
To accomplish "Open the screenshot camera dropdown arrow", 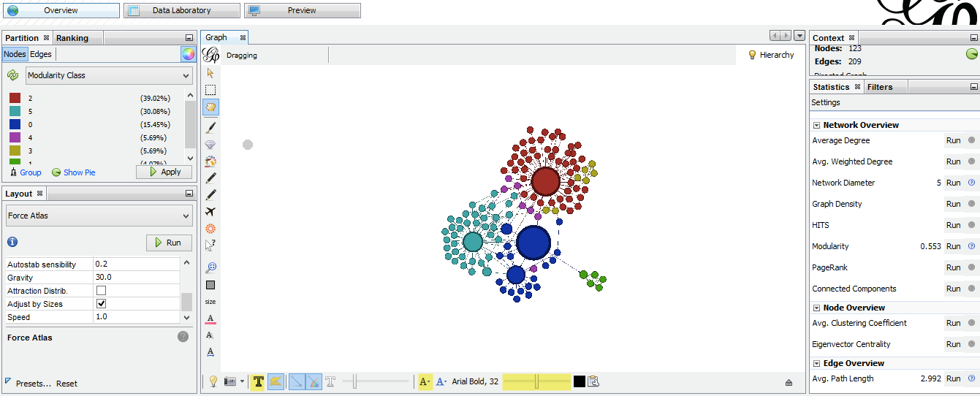I will [x=243, y=381].
